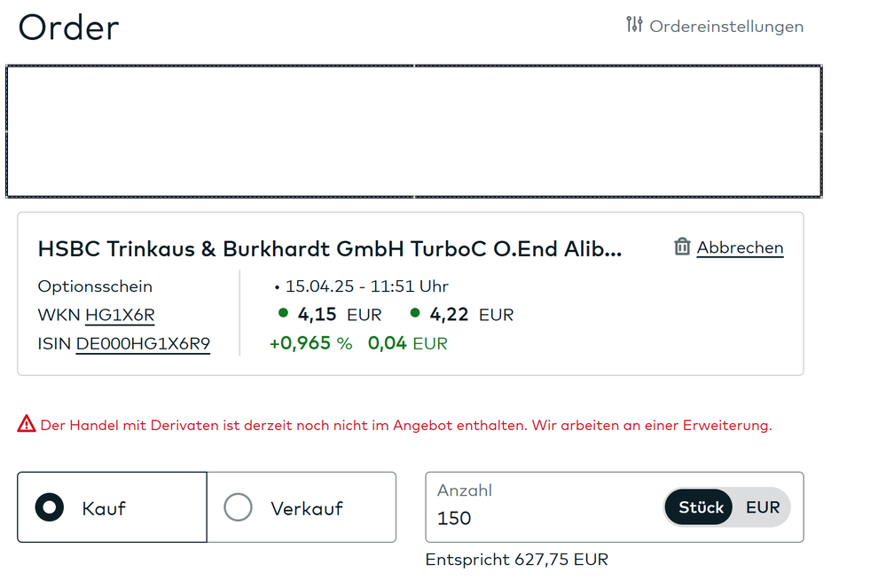Open Ordereinstellungen via the sliders icon
Screen dimensions: 886x588
pos(634,25)
